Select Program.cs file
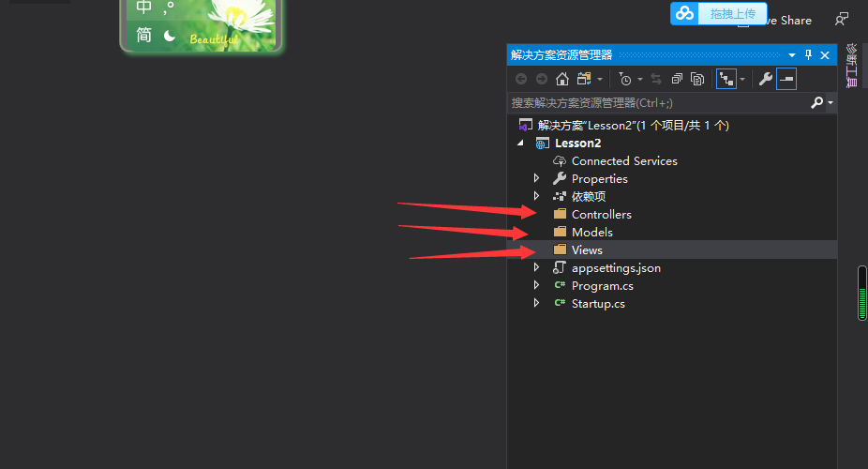Viewport: 868px width, 469px height. pyautogui.click(x=603, y=286)
